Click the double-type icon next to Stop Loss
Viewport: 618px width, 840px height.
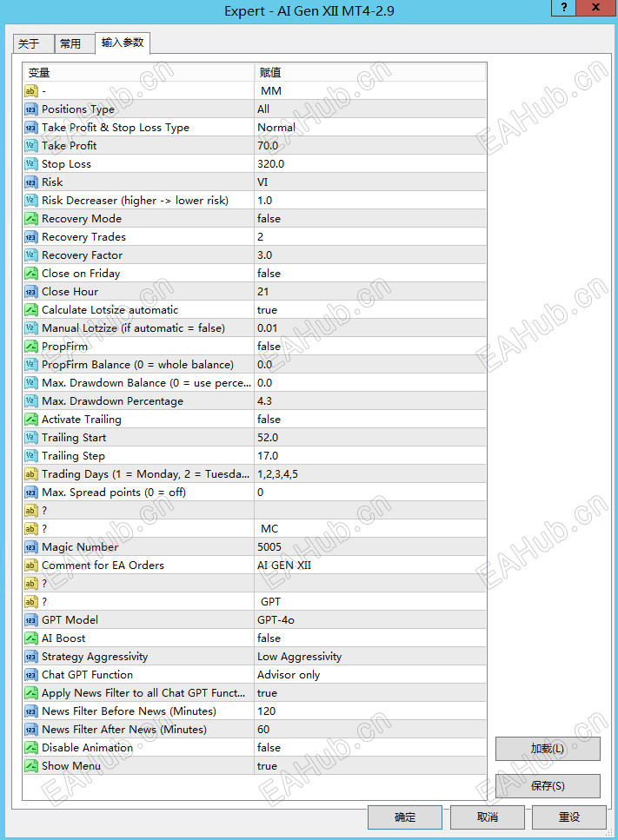[x=31, y=164]
